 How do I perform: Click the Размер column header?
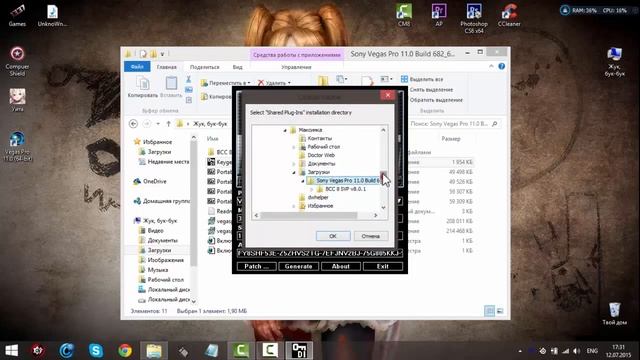[451, 139]
